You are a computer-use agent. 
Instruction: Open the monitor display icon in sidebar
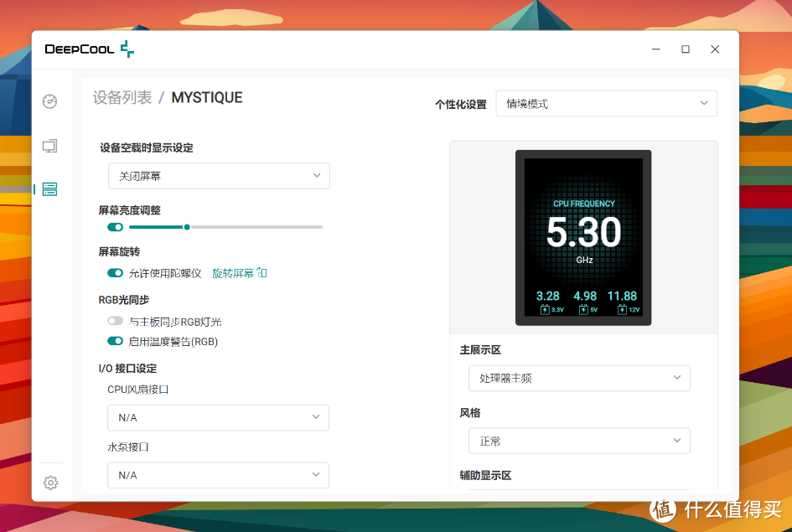tap(49, 146)
